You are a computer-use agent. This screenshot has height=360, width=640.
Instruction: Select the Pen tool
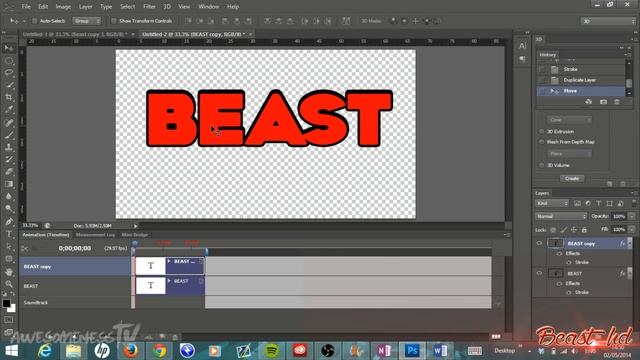click(9, 222)
